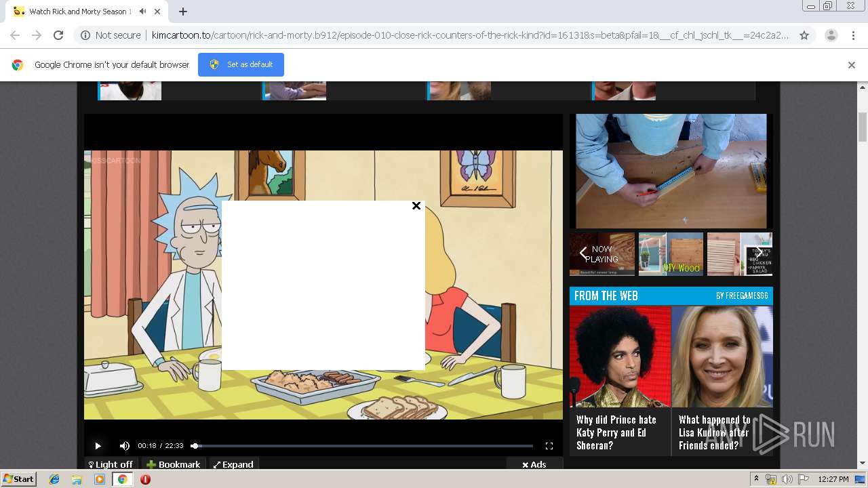Bookmark this episode
Viewport: 868px width, 488px height.
(x=174, y=464)
